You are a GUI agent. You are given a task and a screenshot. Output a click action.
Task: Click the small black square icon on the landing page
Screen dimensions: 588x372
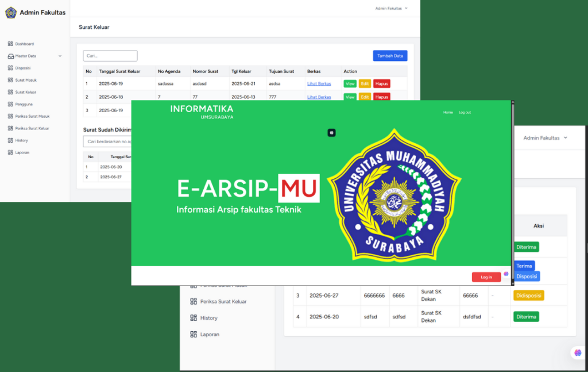(x=331, y=132)
